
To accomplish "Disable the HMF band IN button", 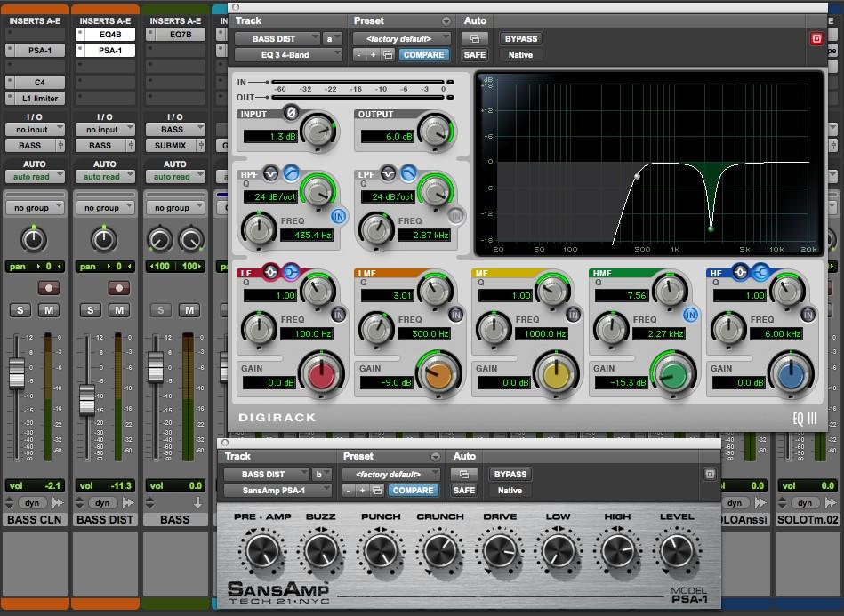I will (x=690, y=315).
